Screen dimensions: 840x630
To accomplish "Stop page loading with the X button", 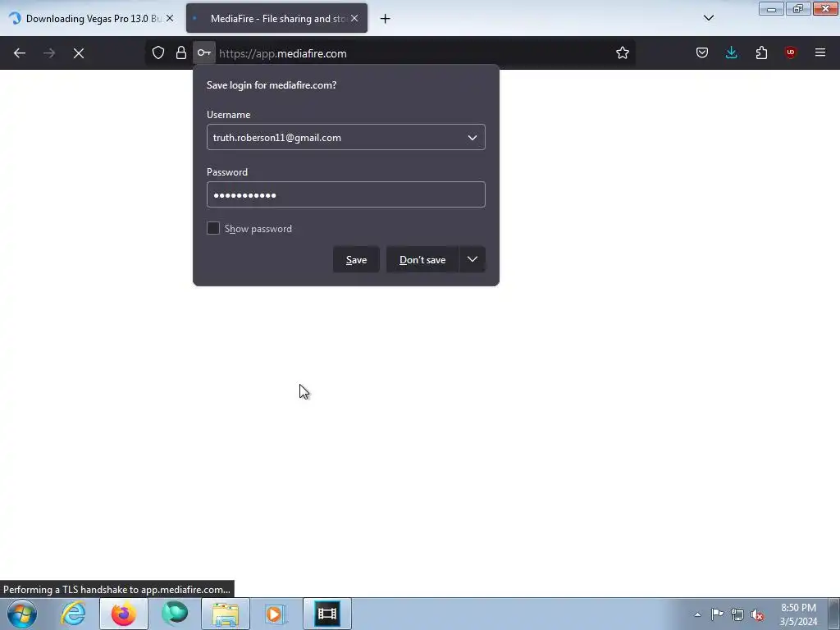I will 79,53.
